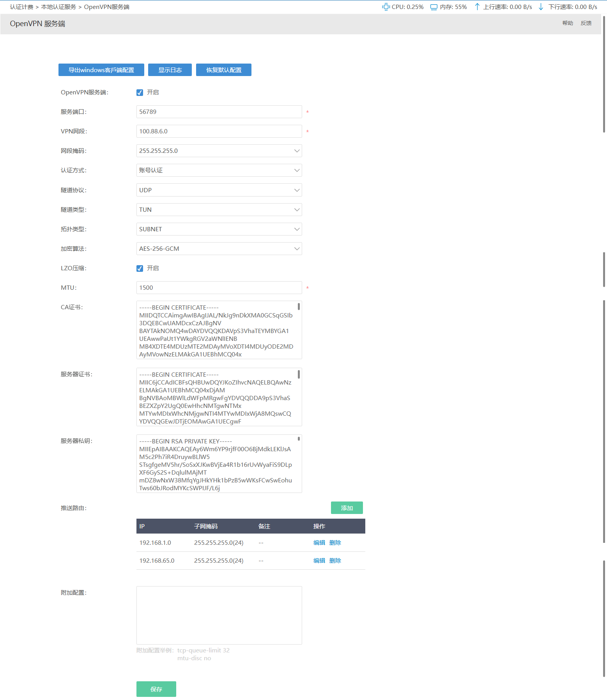The width and height of the screenshot is (607, 700).
Task: Go to 本地认证服务 in breadcrumb
Action: tap(58, 7)
